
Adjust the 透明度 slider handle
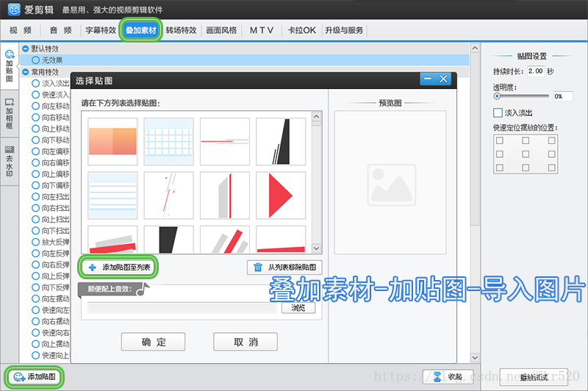(497, 96)
